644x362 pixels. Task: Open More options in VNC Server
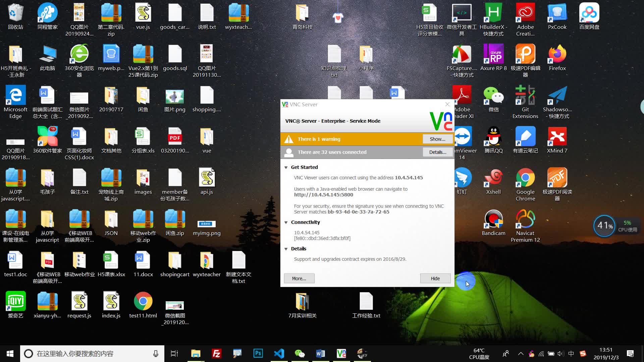[x=299, y=278]
